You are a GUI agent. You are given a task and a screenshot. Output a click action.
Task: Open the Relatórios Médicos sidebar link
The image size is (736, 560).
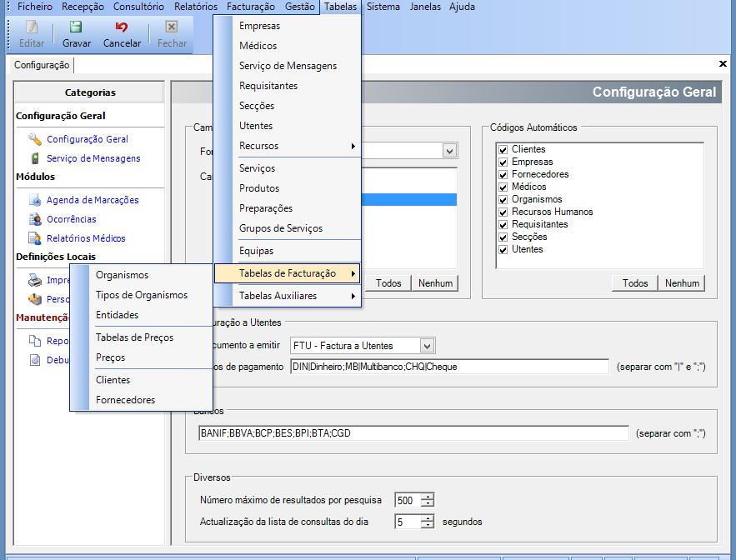86,238
